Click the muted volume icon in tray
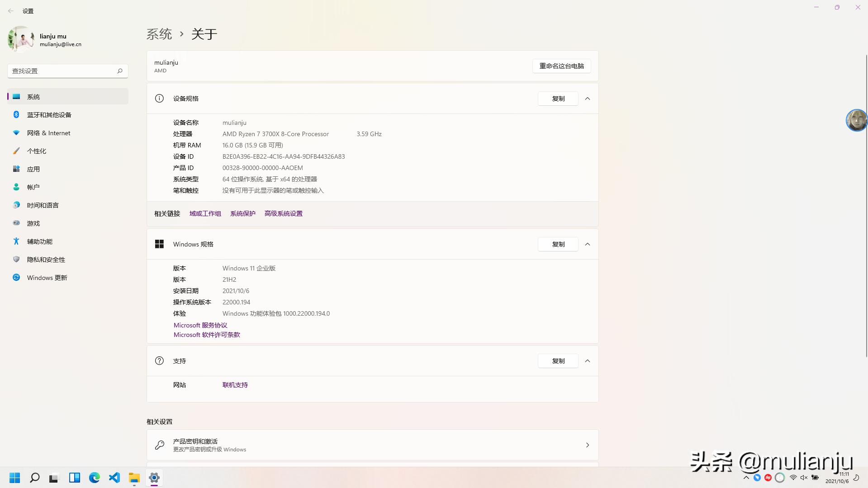The image size is (868, 488). 803,478
